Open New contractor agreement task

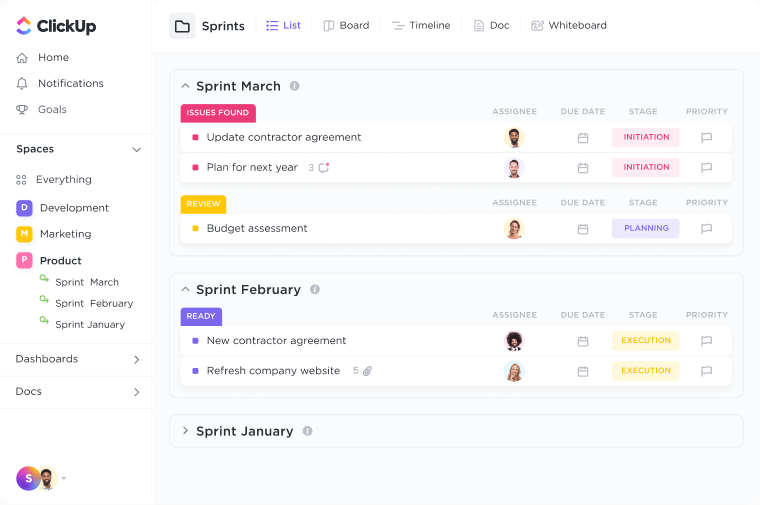pos(276,341)
